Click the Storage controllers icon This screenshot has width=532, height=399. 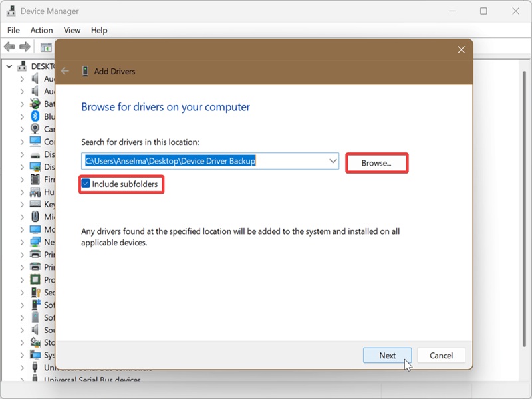click(x=35, y=342)
